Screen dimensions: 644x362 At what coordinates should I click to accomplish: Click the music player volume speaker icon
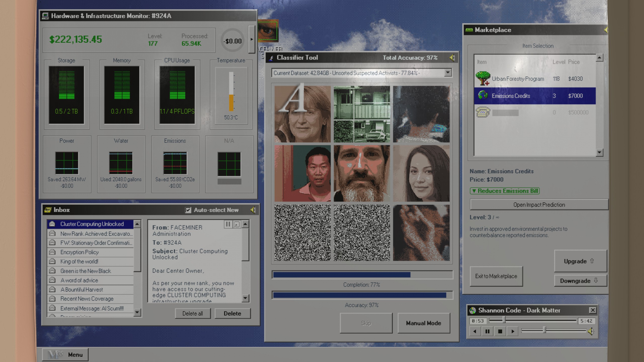[x=591, y=331]
